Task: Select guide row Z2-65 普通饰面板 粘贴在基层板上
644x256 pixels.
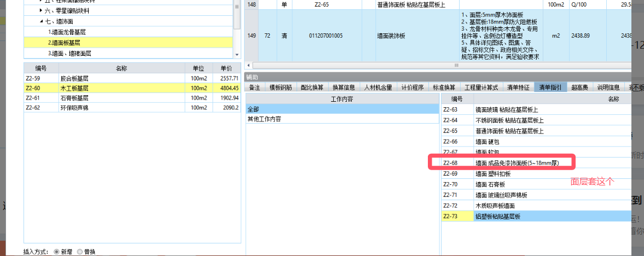Action: (x=536, y=131)
